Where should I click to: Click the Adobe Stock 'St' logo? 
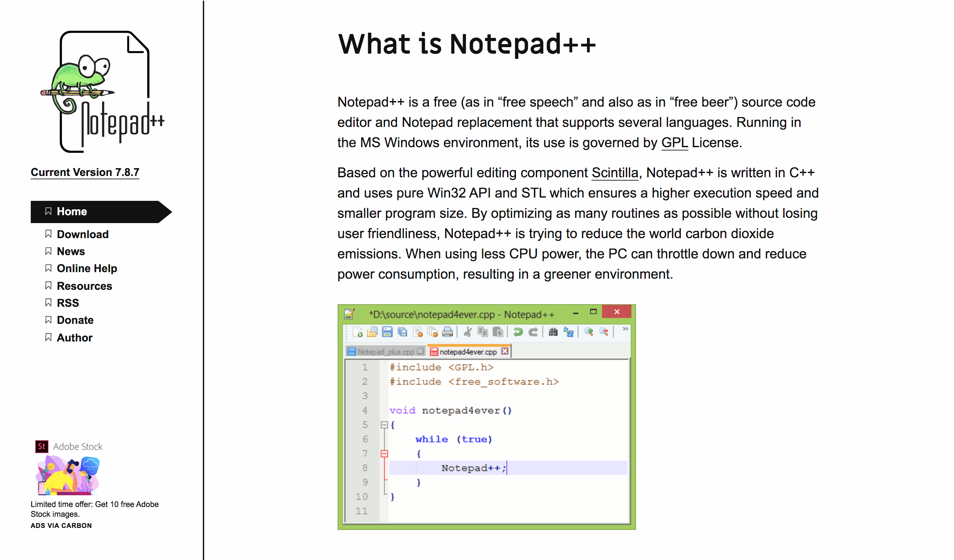click(41, 446)
